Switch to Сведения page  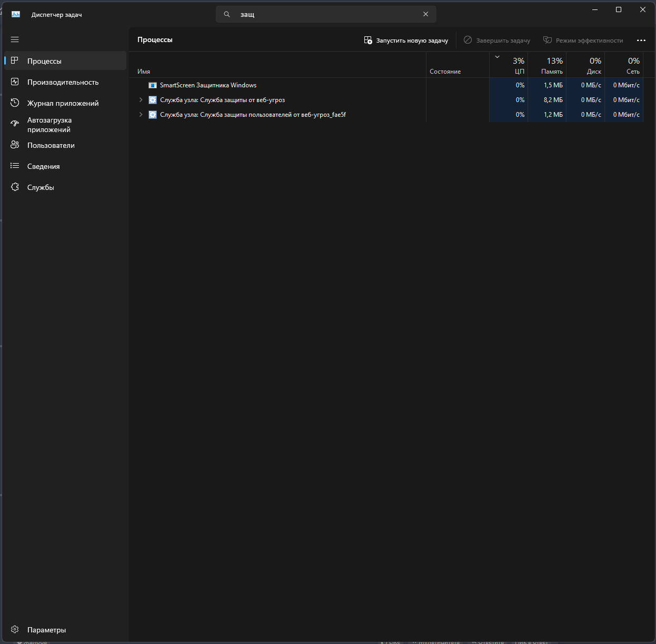click(65, 166)
